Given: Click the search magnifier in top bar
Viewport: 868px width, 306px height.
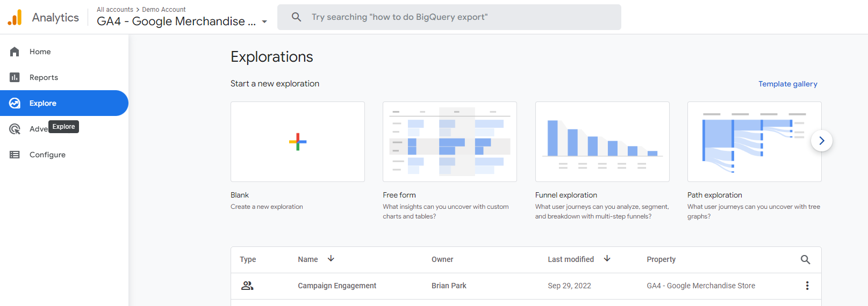Looking at the screenshot, I should (296, 17).
